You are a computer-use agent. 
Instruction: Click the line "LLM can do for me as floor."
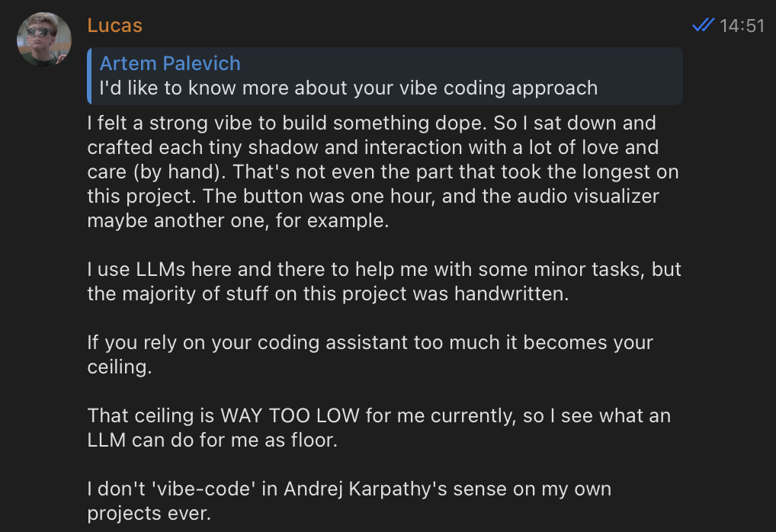click(x=211, y=440)
